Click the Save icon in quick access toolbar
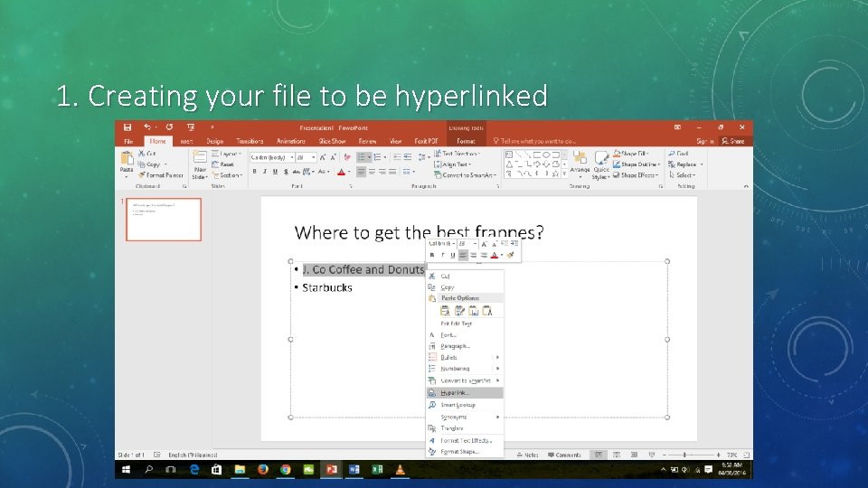The width and height of the screenshot is (868, 488). (127, 127)
